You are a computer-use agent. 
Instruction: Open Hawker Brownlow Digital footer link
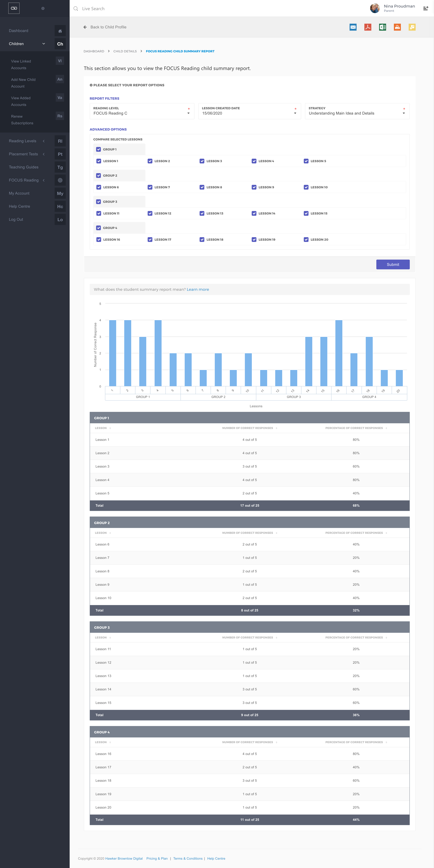click(124, 859)
